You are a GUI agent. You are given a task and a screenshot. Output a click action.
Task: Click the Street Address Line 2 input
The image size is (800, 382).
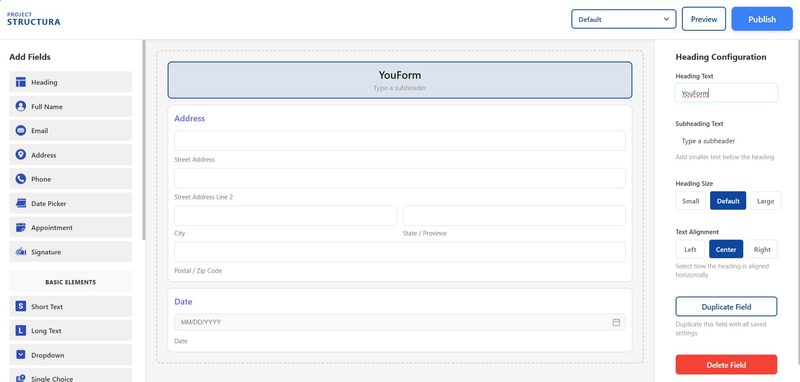coord(399,178)
